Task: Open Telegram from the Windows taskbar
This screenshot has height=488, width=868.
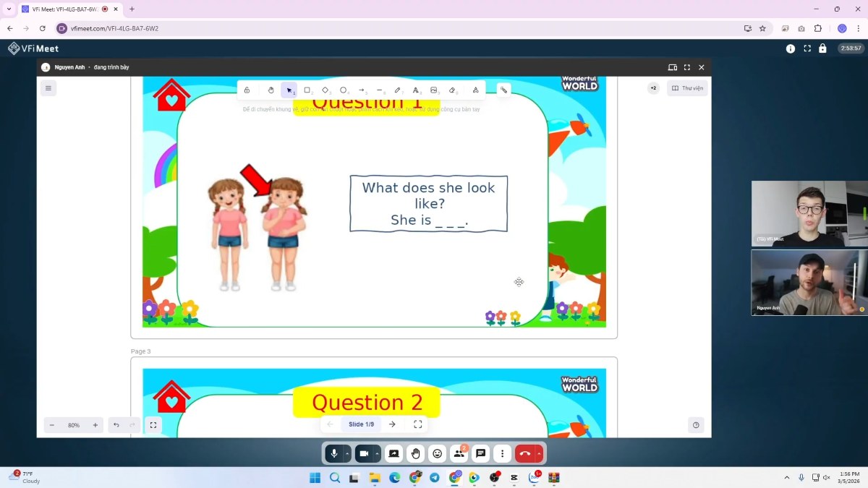Action: pos(434,477)
